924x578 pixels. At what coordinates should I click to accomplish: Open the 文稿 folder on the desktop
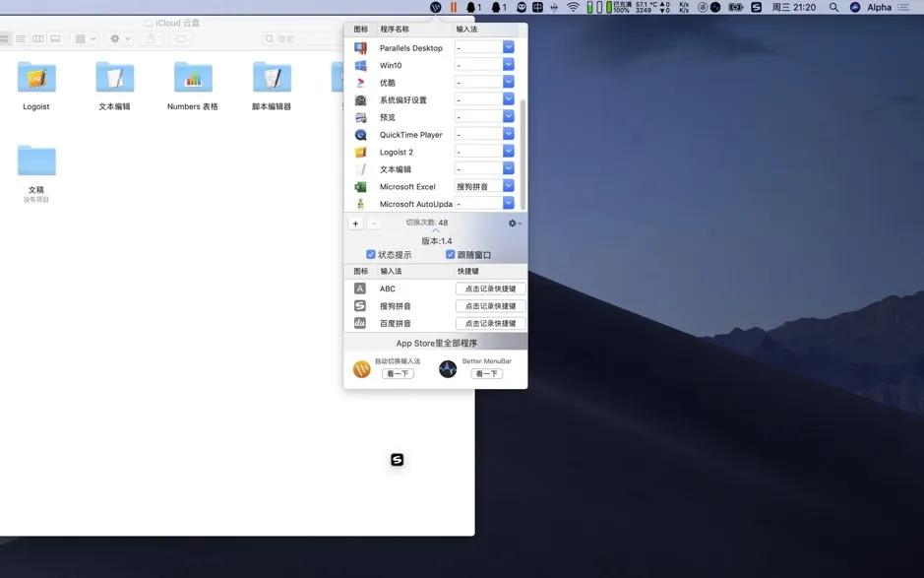[x=35, y=160]
